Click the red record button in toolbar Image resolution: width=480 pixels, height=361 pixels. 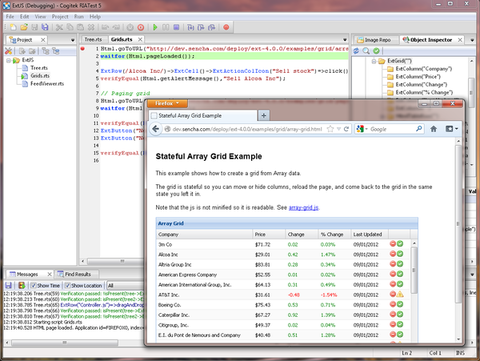tap(226, 27)
